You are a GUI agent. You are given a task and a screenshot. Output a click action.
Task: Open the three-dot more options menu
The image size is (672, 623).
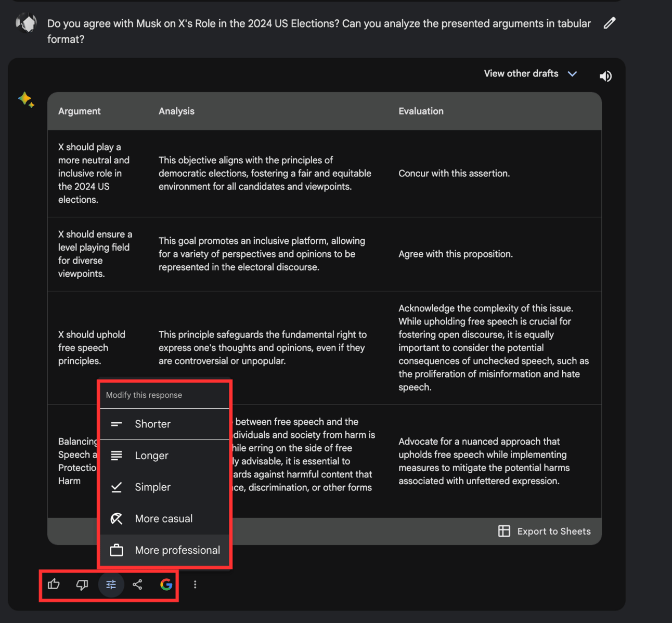pyautogui.click(x=195, y=585)
